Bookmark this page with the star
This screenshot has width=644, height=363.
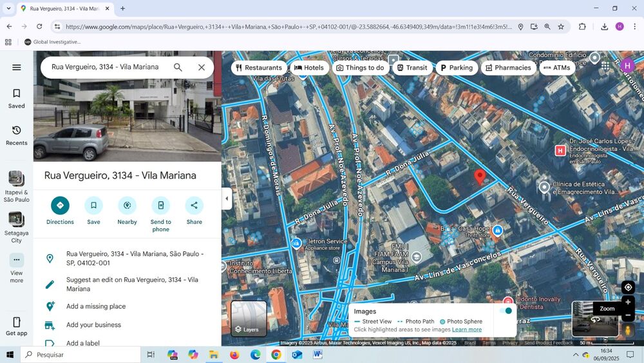(x=561, y=26)
